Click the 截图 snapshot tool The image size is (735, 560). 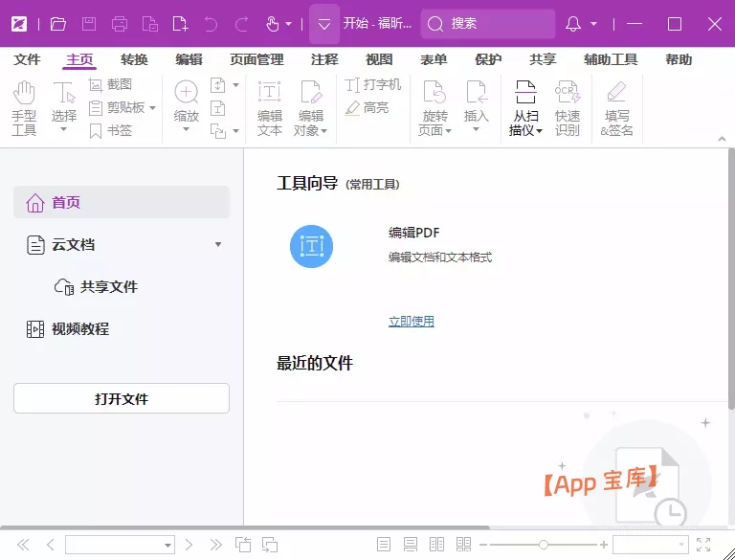(x=111, y=84)
